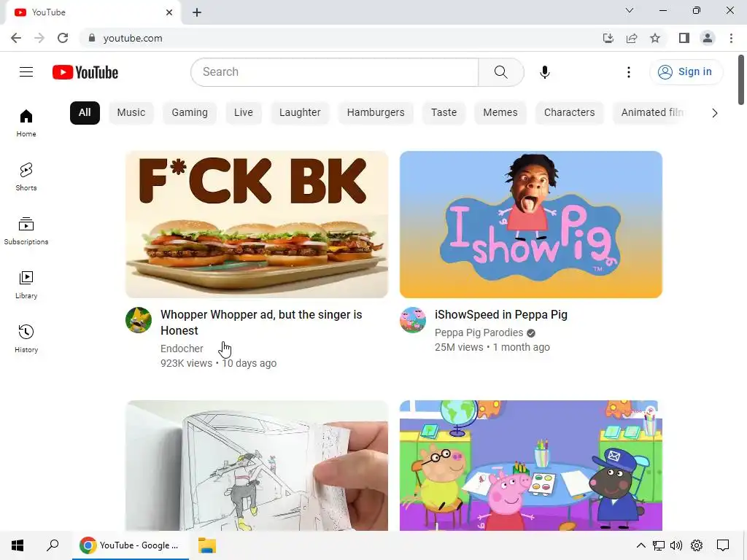The width and height of the screenshot is (747, 560).
Task: Start voice search with the microphone
Action: click(x=544, y=72)
